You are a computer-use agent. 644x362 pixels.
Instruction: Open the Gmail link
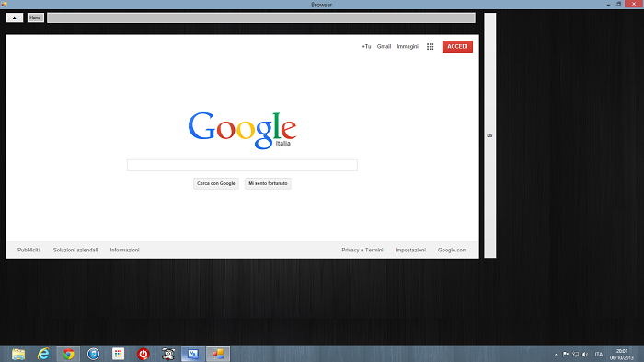point(384,46)
